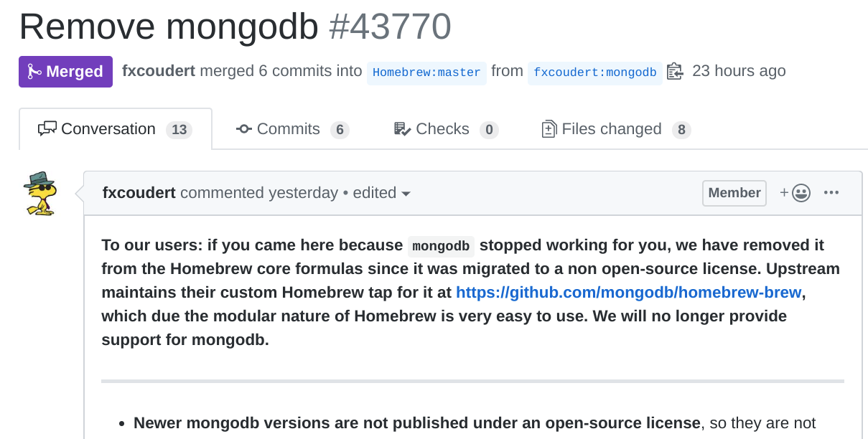868x439 pixels.
Task: Add emoji reaction smiley icon
Action: click(795, 193)
